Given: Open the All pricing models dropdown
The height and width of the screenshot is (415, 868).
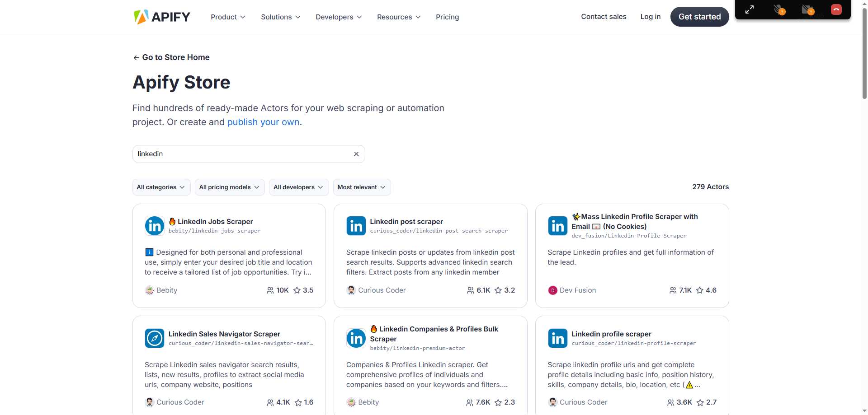Looking at the screenshot, I should 230,187.
